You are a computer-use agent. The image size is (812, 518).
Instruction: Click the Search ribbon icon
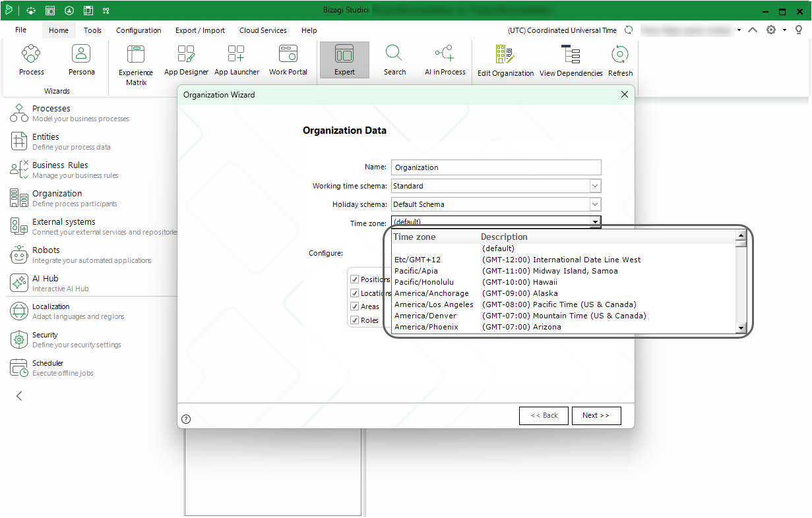point(394,60)
